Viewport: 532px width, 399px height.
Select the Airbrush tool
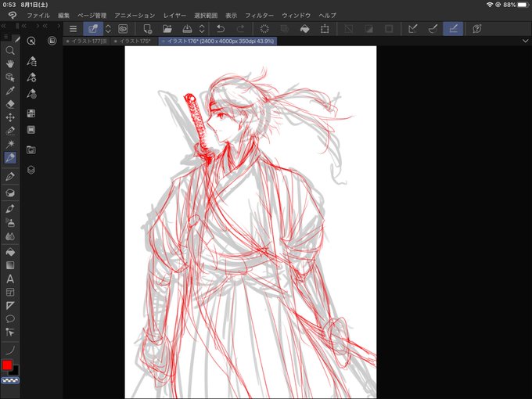point(10,223)
